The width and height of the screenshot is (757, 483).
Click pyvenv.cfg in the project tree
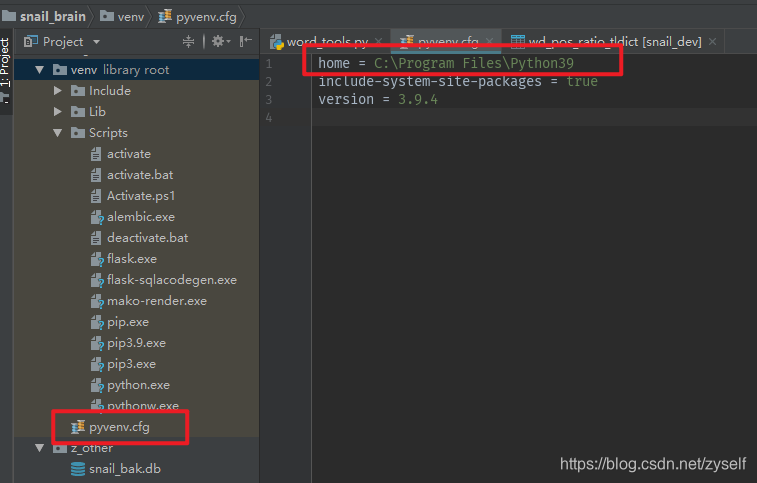tap(119, 427)
